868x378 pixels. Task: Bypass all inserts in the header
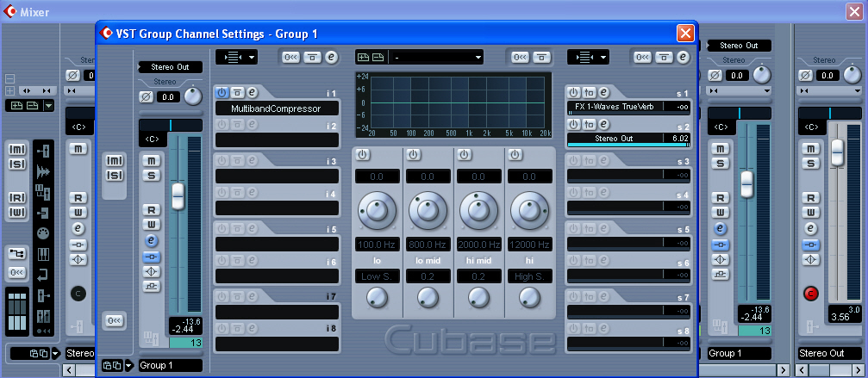312,57
